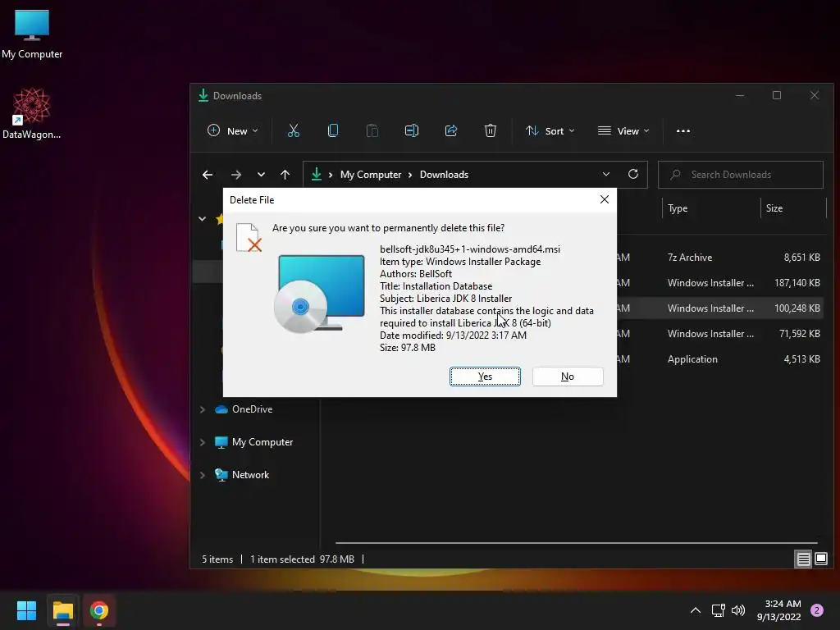The image size is (840, 630).
Task: Select the Application 4,513 KB row
Action: point(719,359)
